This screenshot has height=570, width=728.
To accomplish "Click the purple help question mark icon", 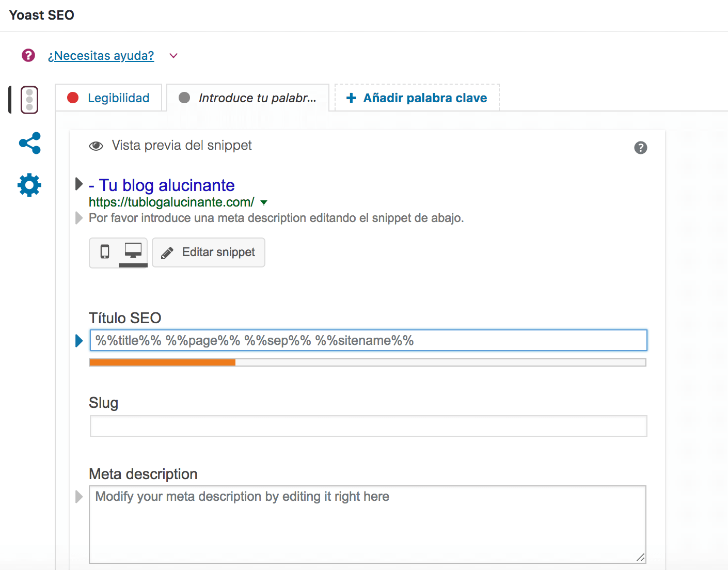I will coord(28,55).
